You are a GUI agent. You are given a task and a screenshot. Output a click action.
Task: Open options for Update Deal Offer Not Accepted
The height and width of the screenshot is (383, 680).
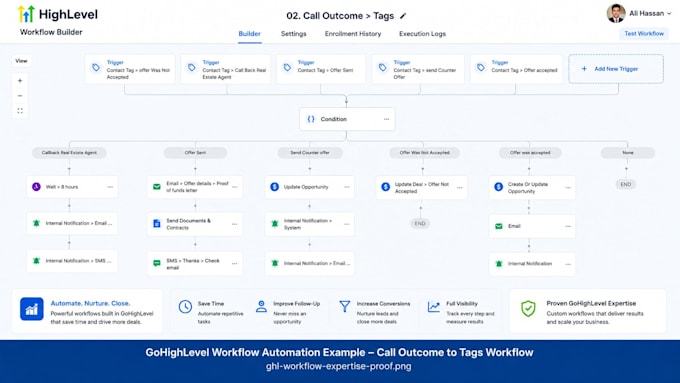point(460,188)
